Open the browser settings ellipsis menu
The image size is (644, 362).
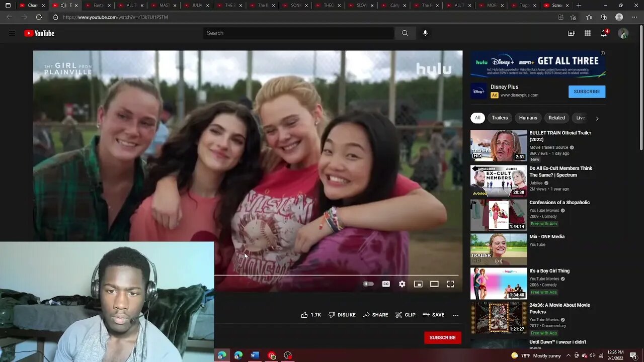pos(634,17)
